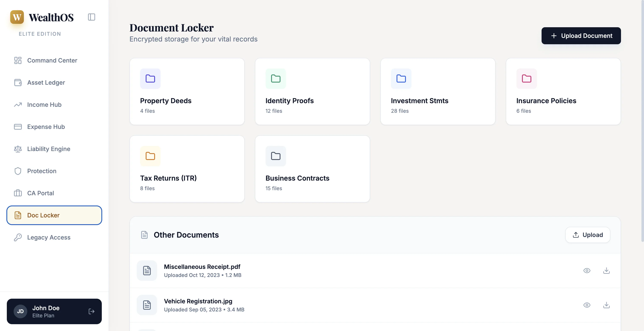Click the '6 files' count under Insurance Policies
The height and width of the screenshot is (331, 644).
point(523,111)
